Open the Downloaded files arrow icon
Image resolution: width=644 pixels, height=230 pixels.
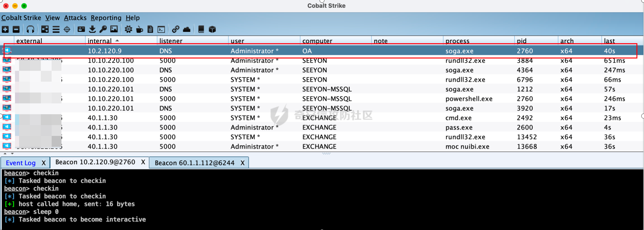(x=92, y=29)
